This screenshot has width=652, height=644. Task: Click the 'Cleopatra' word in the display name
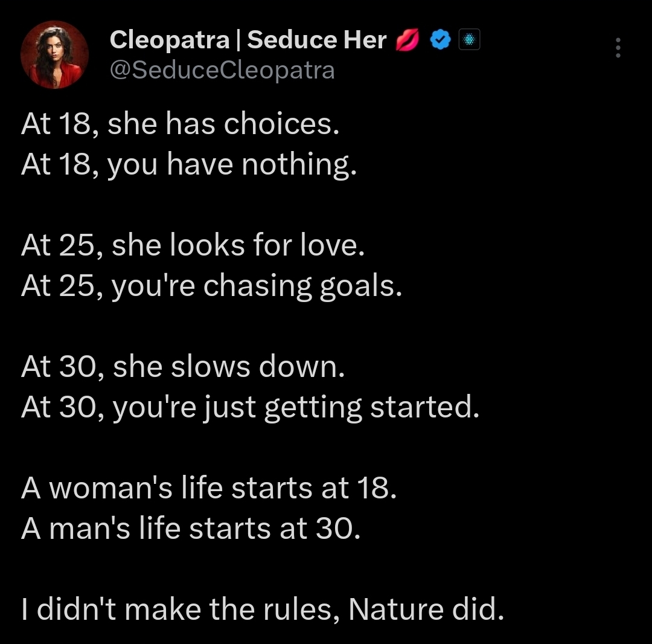click(170, 40)
